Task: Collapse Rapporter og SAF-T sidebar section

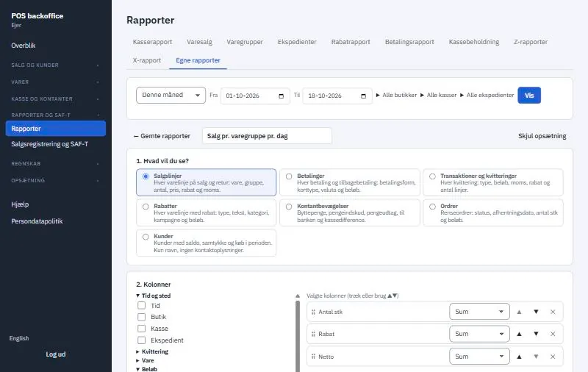Action: (x=56, y=115)
